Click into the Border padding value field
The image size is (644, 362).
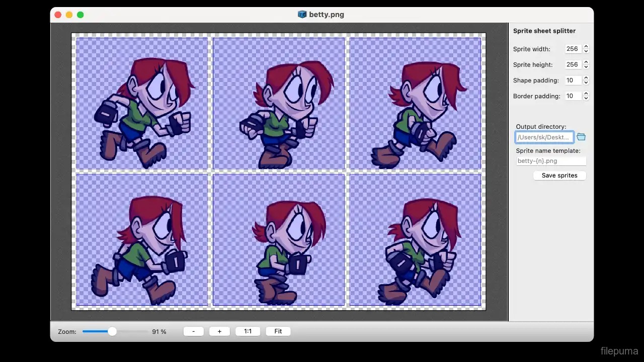coord(572,96)
